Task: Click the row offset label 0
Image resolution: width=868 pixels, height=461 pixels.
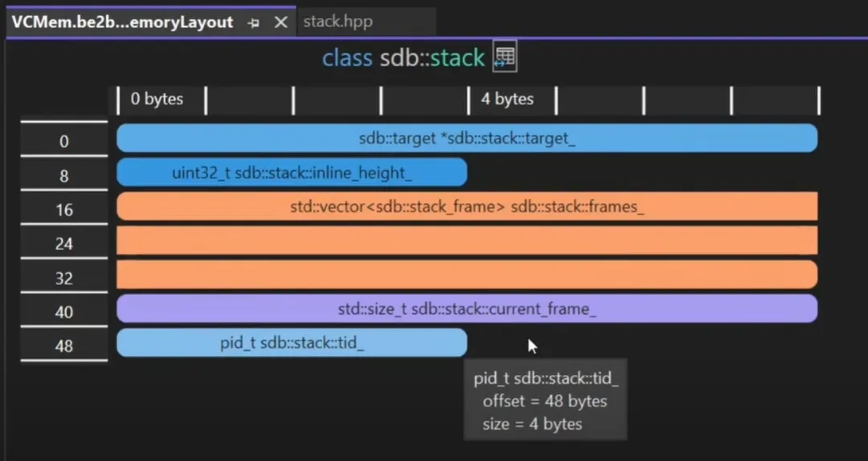Action: point(64,141)
